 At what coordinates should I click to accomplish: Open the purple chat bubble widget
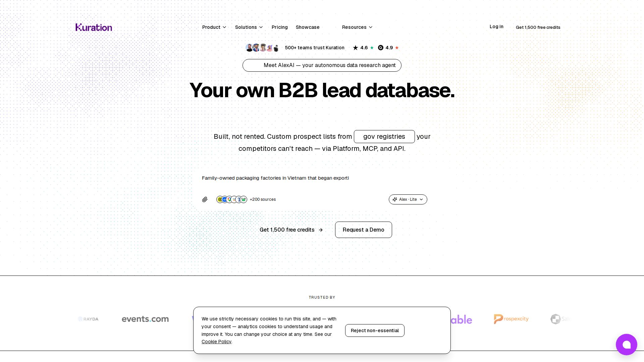[x=626, y=345]
